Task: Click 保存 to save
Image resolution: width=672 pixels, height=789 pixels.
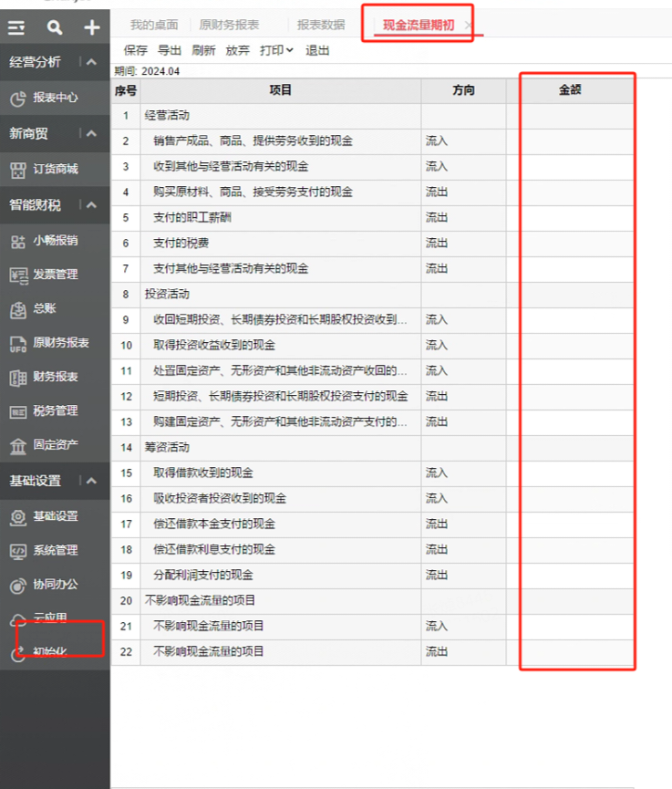Action: [135, 50]
